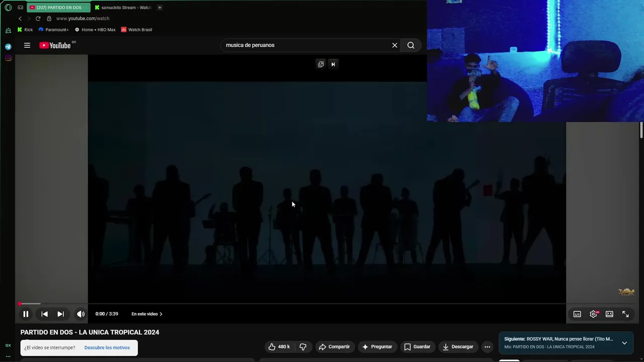
Task: Click the page vertical scrollbar
Action: click(641, 131)
